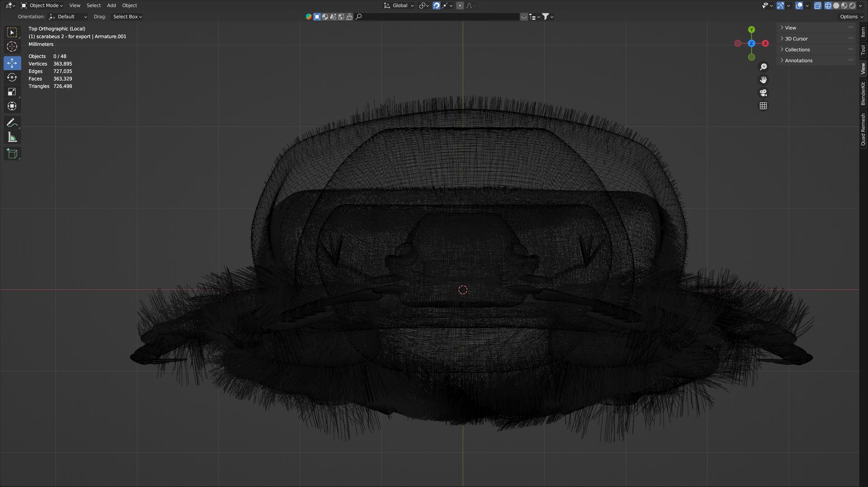Screen dimensions: 868x487
Task: Click the zoom magnifier viewport icon
Action: point(764,67)
